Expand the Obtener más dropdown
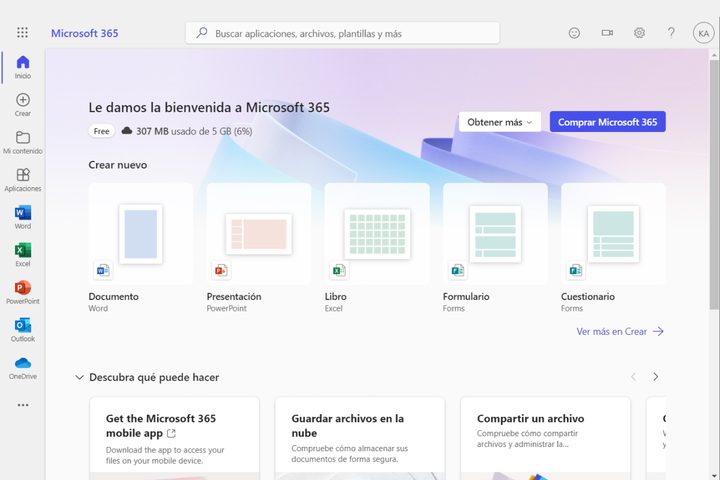Screen dimensions: 720x480 (500, 122)
